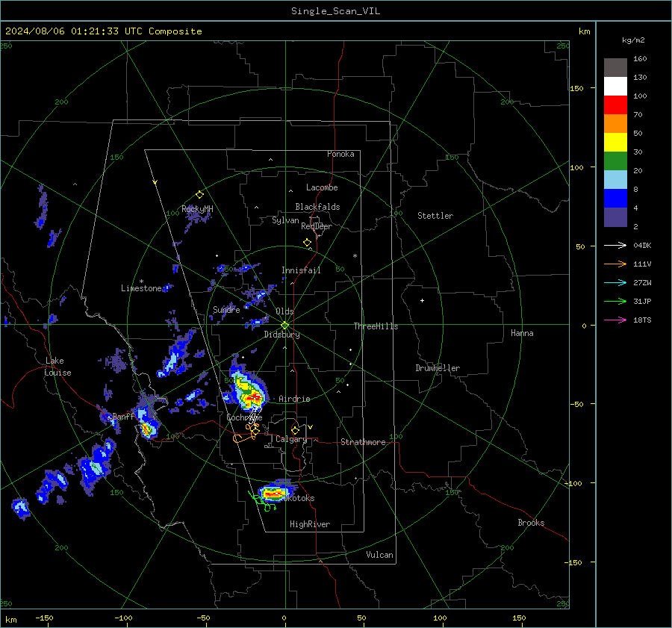Click the Banff label
This screenshot has height=628, width=672.
123,416
